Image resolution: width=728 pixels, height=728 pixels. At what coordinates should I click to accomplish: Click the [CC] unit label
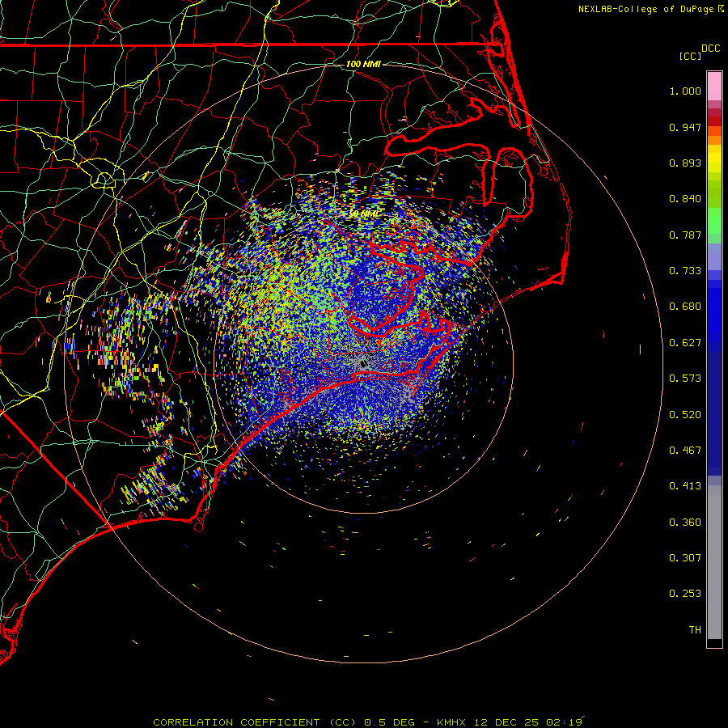(x=690, y=56)
